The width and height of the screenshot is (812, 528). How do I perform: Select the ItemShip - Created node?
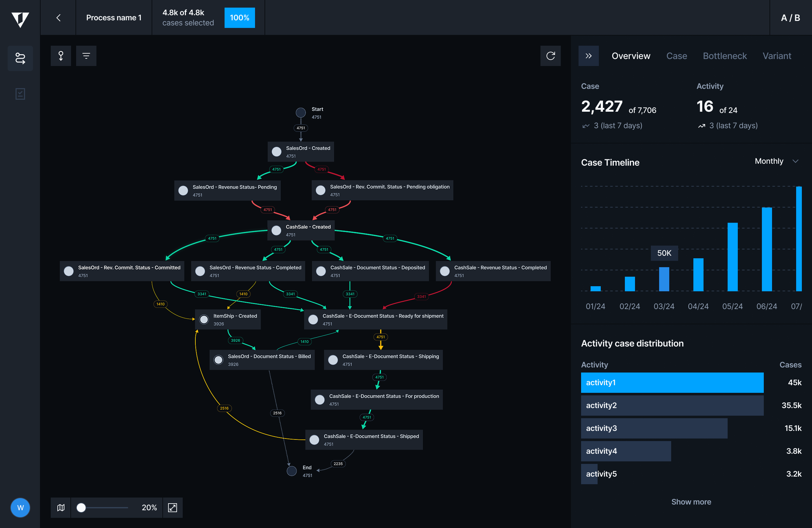click(228, 320)
